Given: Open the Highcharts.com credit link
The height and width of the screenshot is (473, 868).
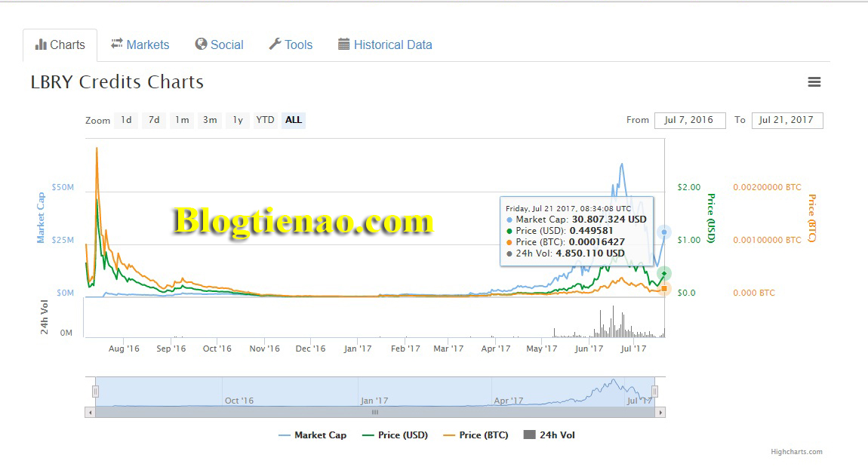Looking at the screenshot, I should [x=796, y=452].
